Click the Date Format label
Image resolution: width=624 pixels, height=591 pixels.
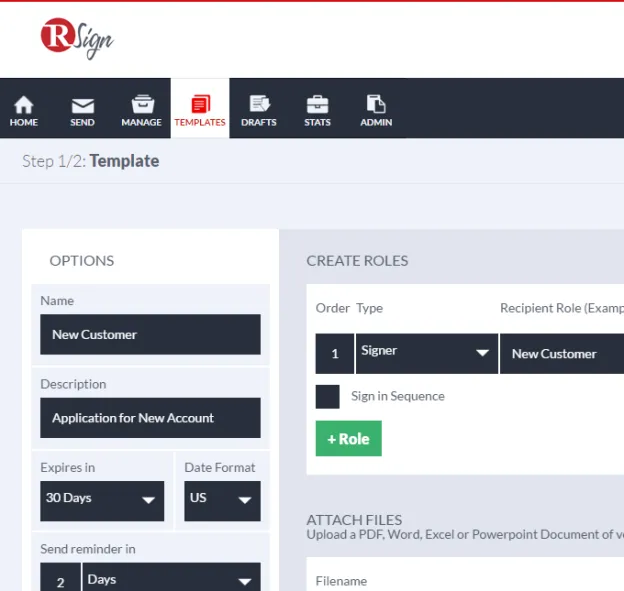[220, 468]
